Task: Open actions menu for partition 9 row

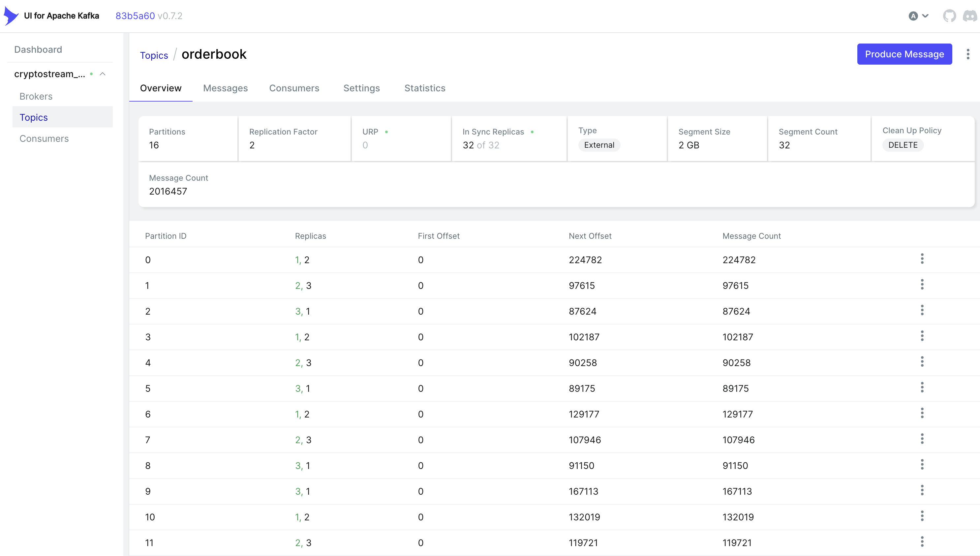Action: pos(922,491)
